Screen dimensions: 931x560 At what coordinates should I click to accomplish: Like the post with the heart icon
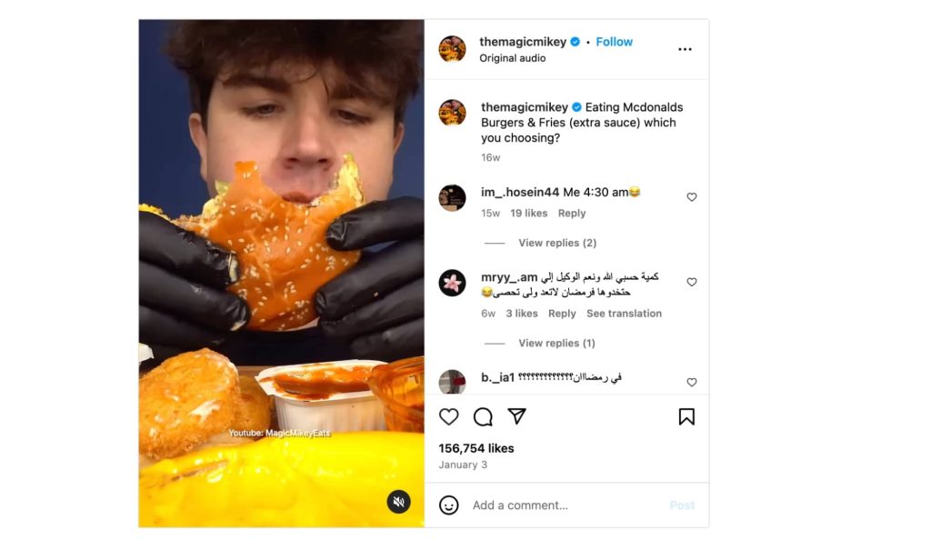pyautogui.click(x=449, y=417)
